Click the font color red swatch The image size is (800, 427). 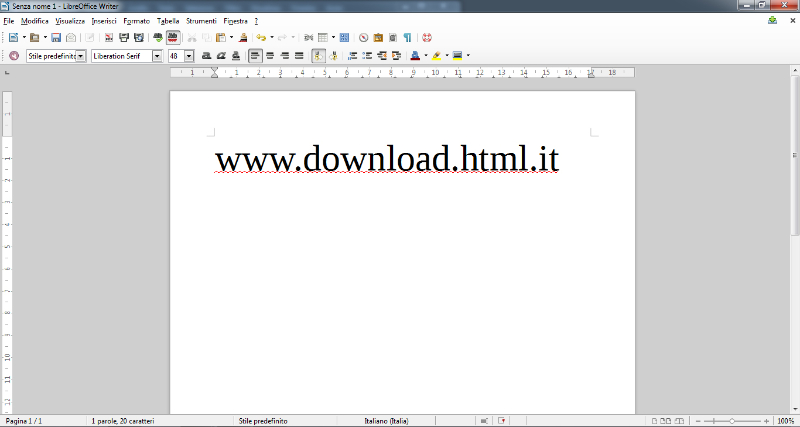pyautogui.click(x=415, y=56)
